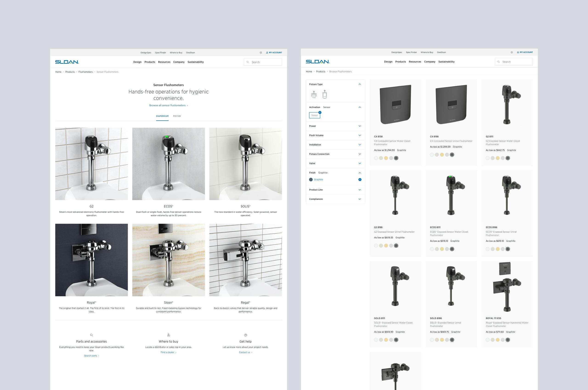Remove the Sensor activation filter tag
Image resolution: width=588 pixels, height=390 pixels.
pyautogui.click(x=320, y=112)
